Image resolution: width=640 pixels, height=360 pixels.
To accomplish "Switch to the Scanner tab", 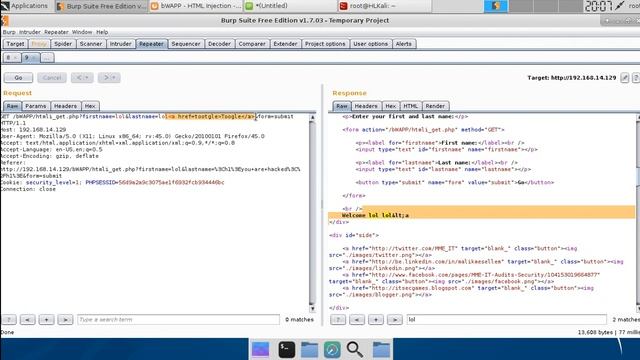I will tap(91, 44).
